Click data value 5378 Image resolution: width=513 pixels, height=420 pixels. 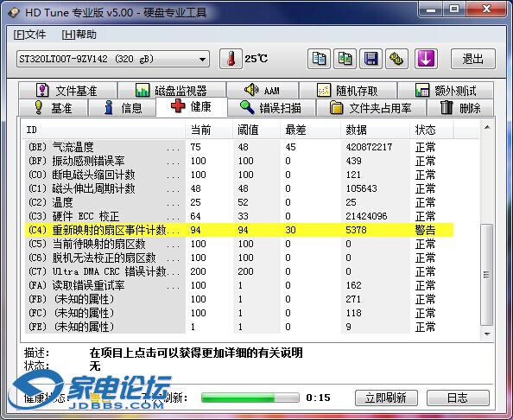[356, 230]
